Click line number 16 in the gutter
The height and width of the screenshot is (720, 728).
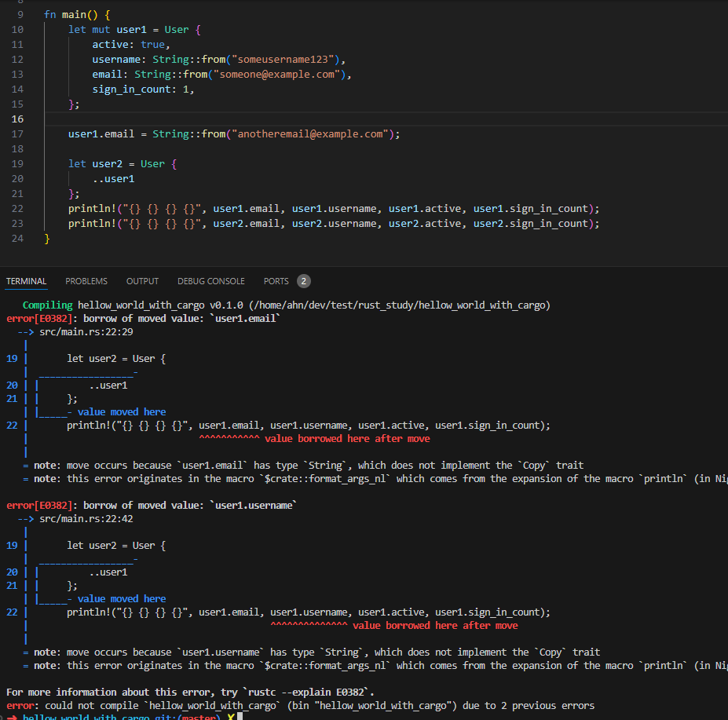pyautogui.click(x=17, y=119)
